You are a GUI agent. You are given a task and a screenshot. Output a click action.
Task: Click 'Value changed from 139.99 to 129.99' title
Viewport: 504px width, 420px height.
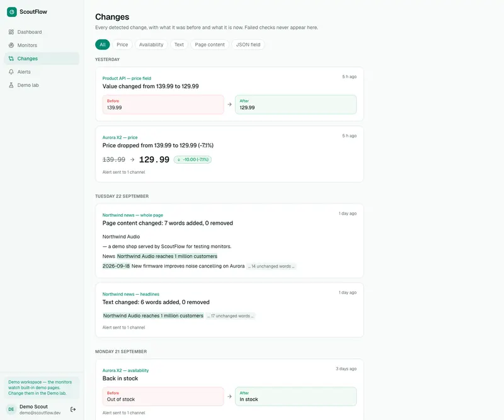(151, 86)
